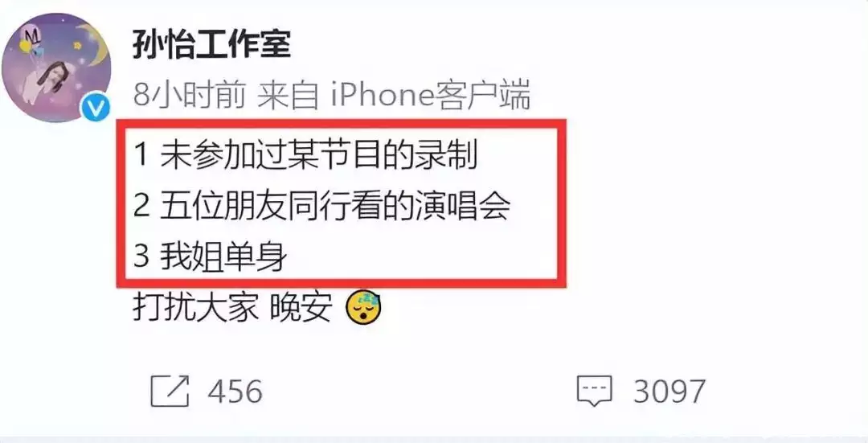
Task: Click the 晚安 word before the emoji
Action: [301, 309]
